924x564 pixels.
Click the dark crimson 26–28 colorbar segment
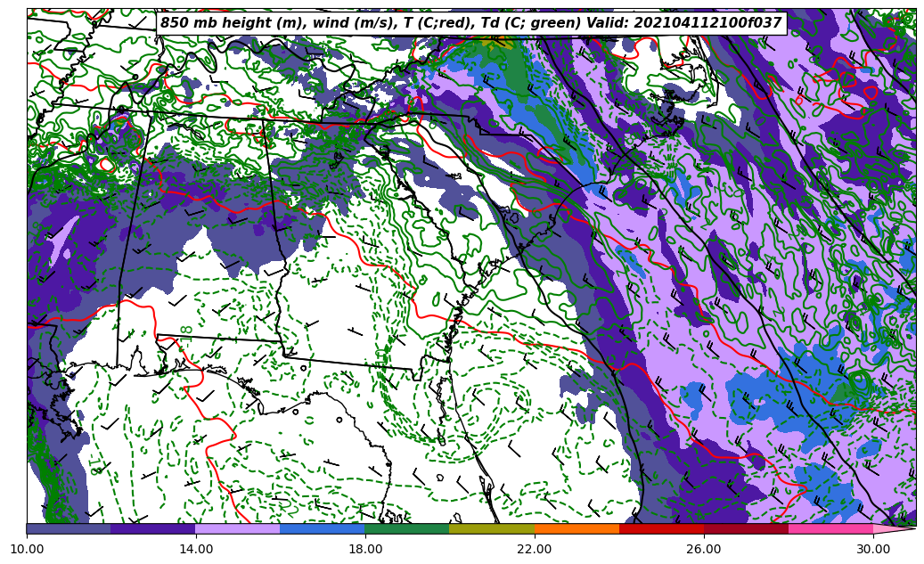[746, 528]
